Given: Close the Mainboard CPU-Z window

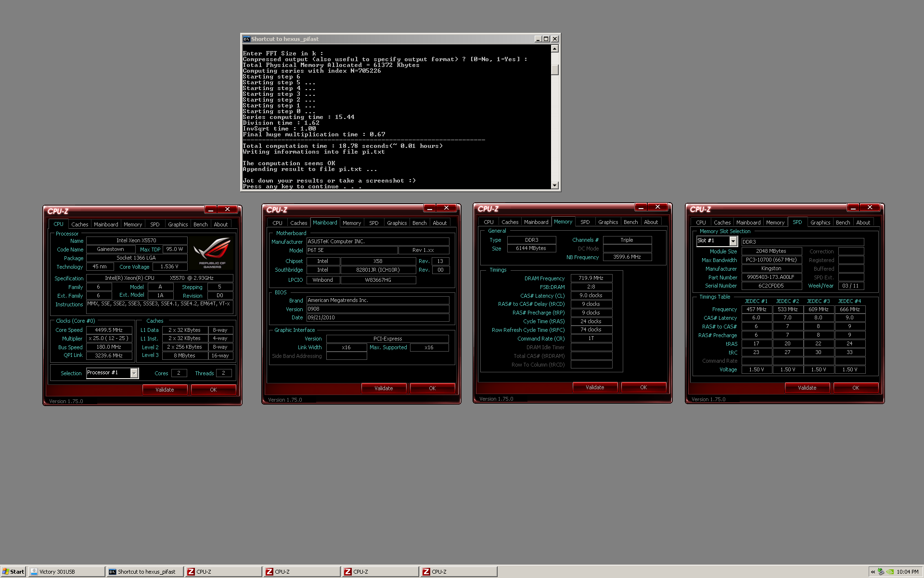Looking at the screenshot, I should click(446, 208).
